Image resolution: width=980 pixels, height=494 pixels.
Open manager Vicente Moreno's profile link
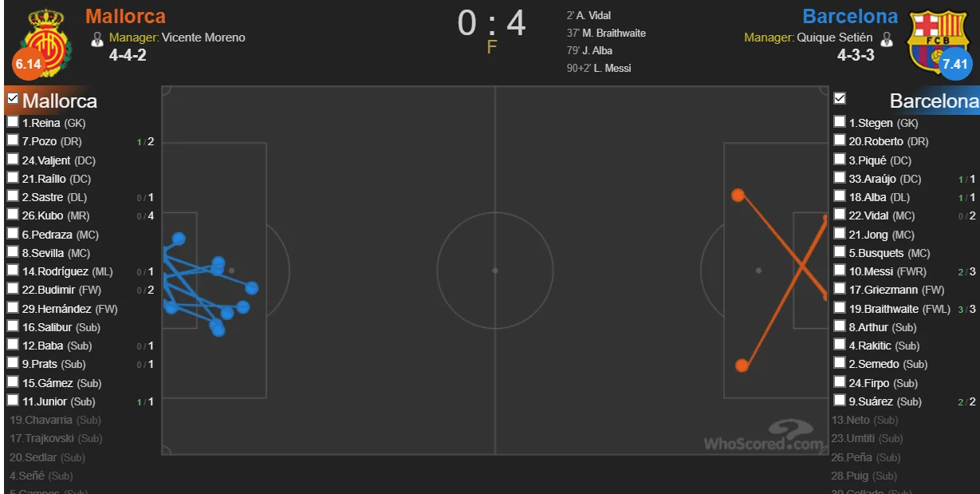(x=203, y=38)
